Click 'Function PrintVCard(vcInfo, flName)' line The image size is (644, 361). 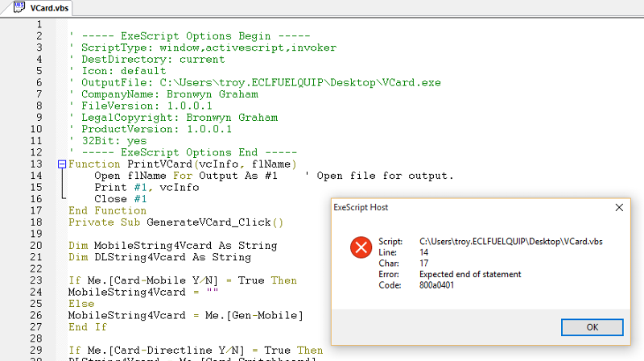pos(183,164)
